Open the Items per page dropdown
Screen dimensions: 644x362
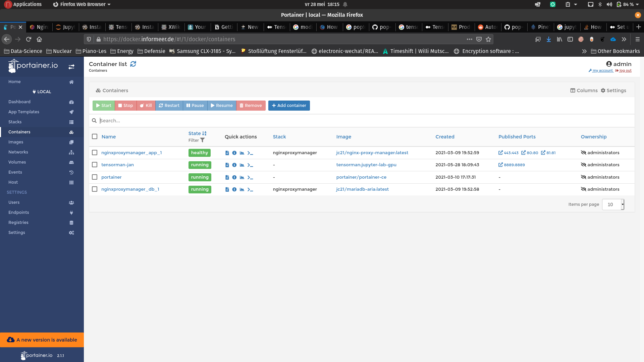point(613,204)
